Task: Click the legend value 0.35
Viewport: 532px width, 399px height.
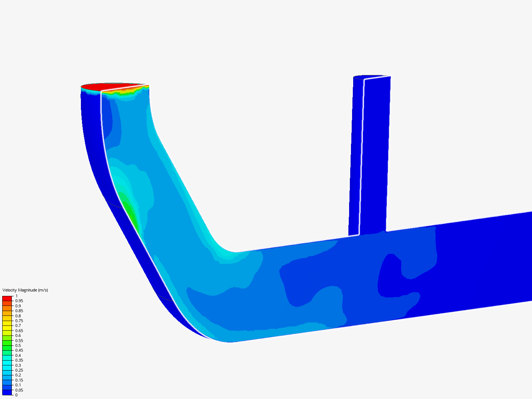Action: coord(19,360)
